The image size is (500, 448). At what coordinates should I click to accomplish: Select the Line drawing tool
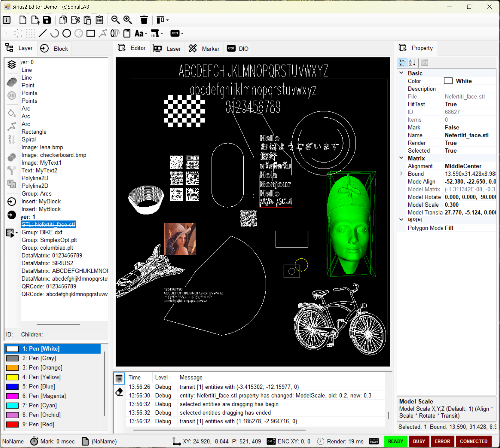point(42,33)
